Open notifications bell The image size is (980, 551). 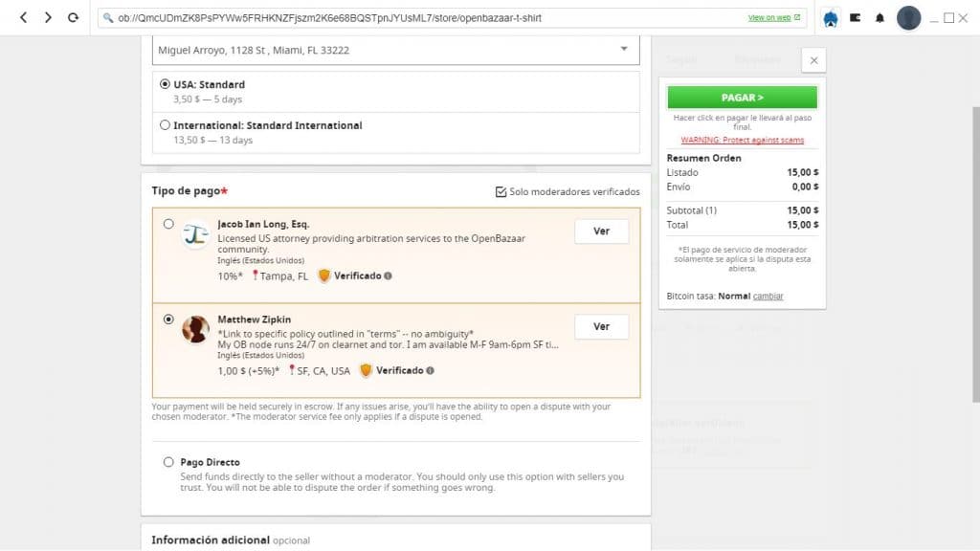tap(880, 17)
